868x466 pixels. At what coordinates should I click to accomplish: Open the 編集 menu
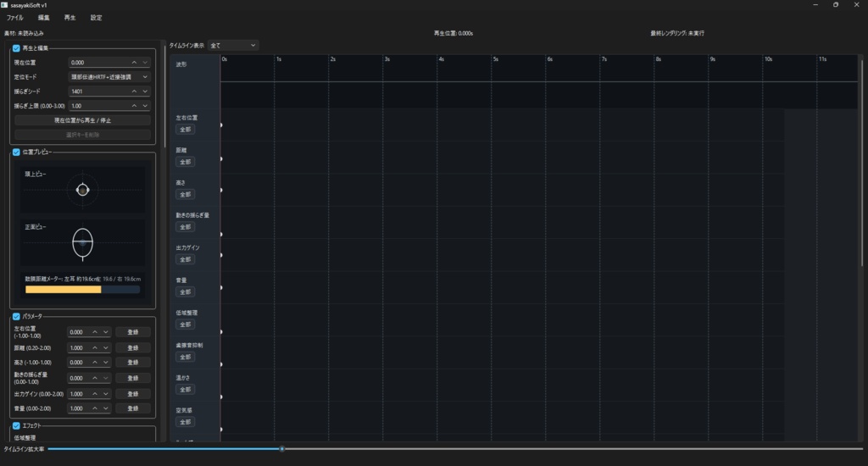44,18
